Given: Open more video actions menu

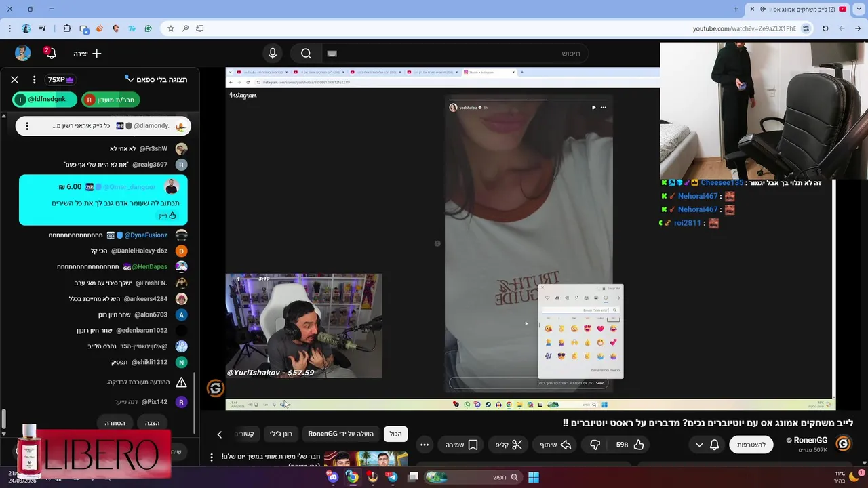Looking at the screenshot, I should click(x=425, y=445).
